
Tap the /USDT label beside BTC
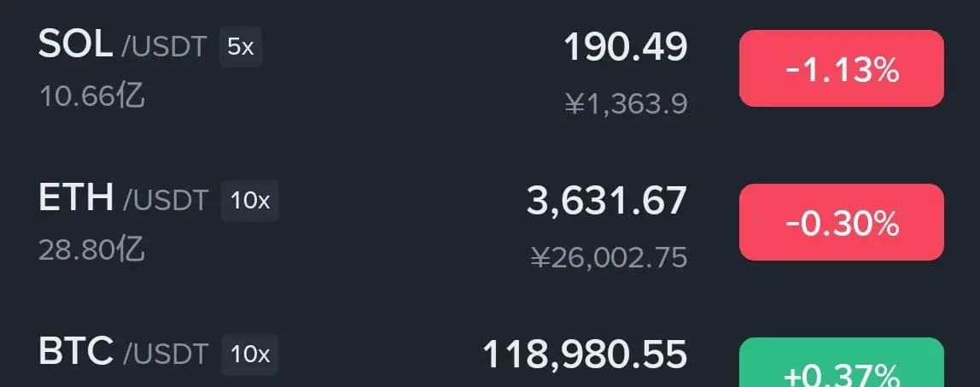point(165,355)
